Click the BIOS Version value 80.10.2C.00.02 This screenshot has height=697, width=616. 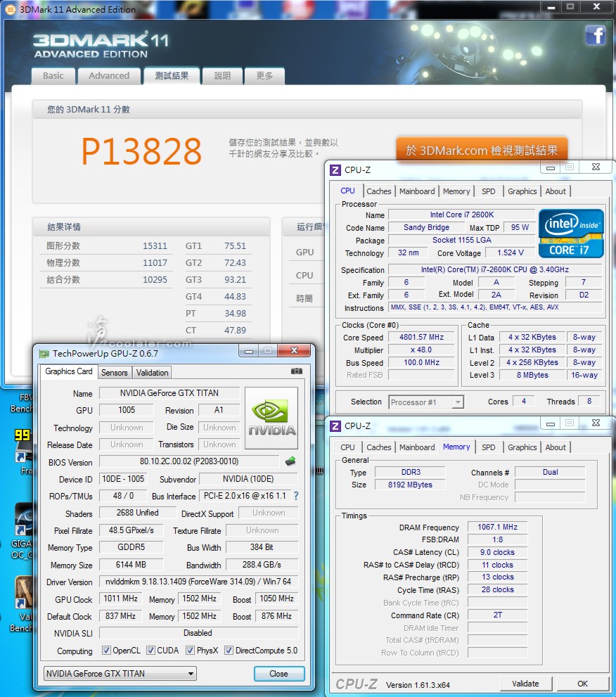[189, 461]
